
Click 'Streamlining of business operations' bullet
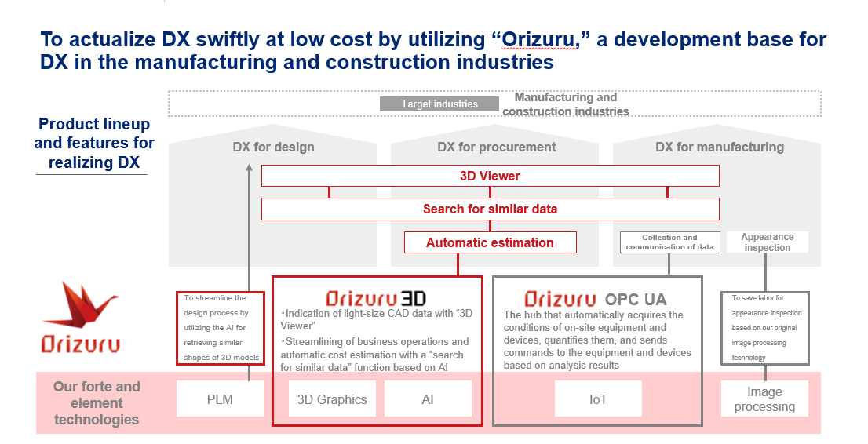375,355
